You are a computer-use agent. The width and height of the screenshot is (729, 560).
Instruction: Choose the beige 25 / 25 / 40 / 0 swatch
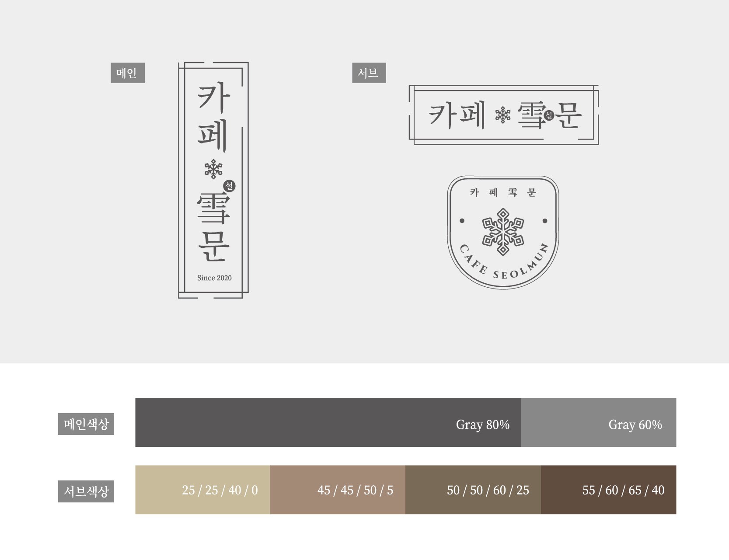(x=202, y=490)
